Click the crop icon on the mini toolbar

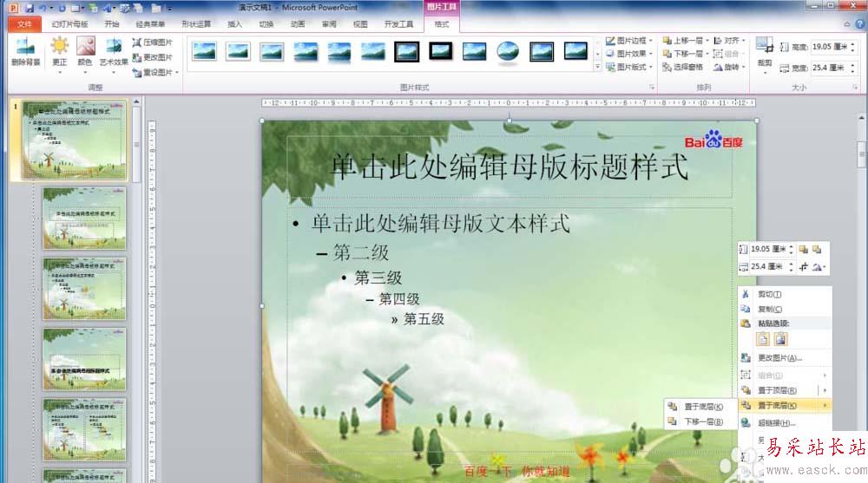click(803, 267)
